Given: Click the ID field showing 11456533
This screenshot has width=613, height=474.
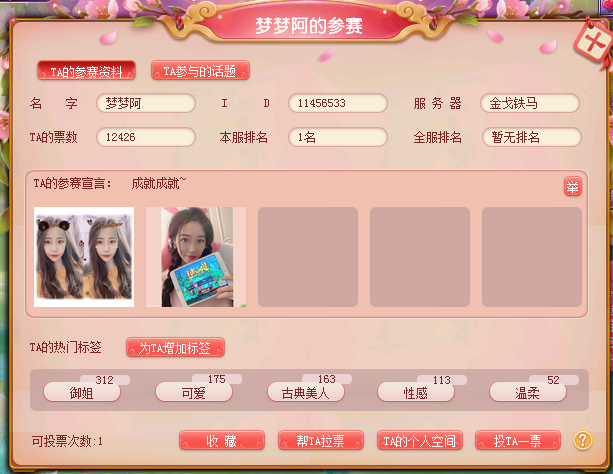Looking at the screenshot, I should click(338, 103).
